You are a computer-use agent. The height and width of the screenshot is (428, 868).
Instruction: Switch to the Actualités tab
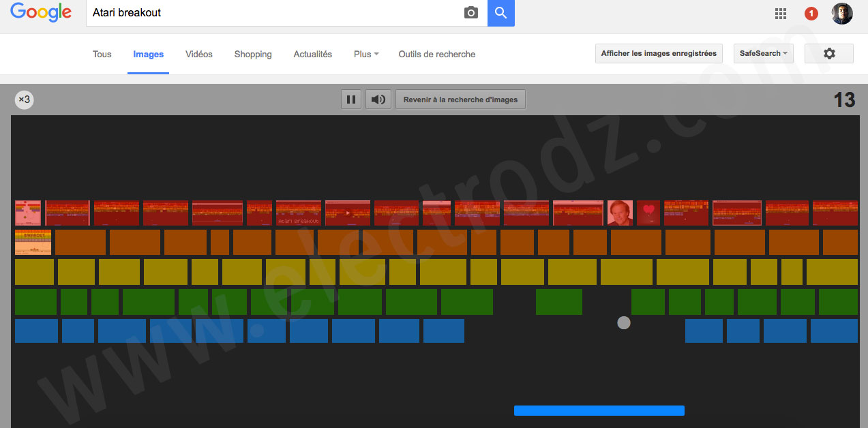coord(313,55)
